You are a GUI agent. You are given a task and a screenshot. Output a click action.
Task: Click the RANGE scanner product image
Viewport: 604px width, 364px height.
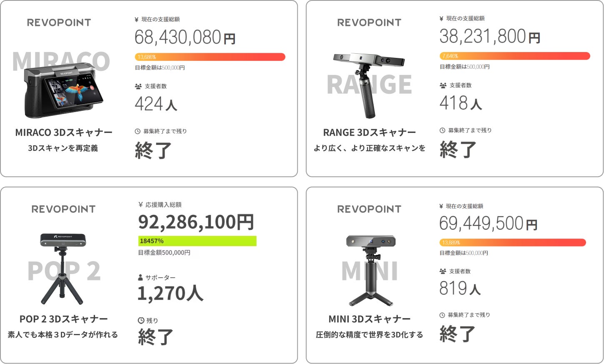point(369,83)
